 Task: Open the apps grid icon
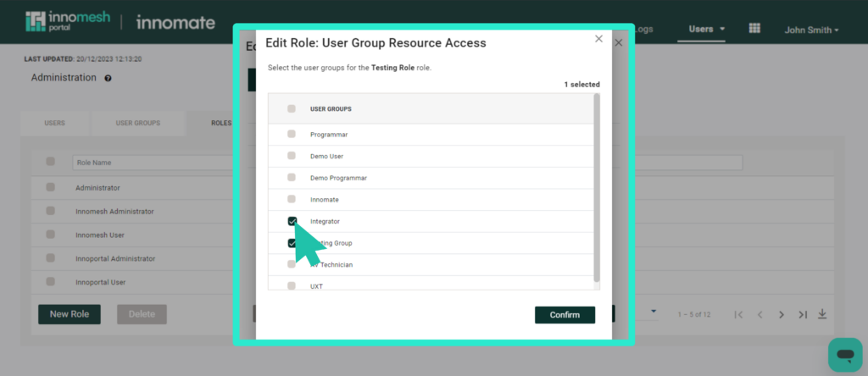tap(754, 28)
